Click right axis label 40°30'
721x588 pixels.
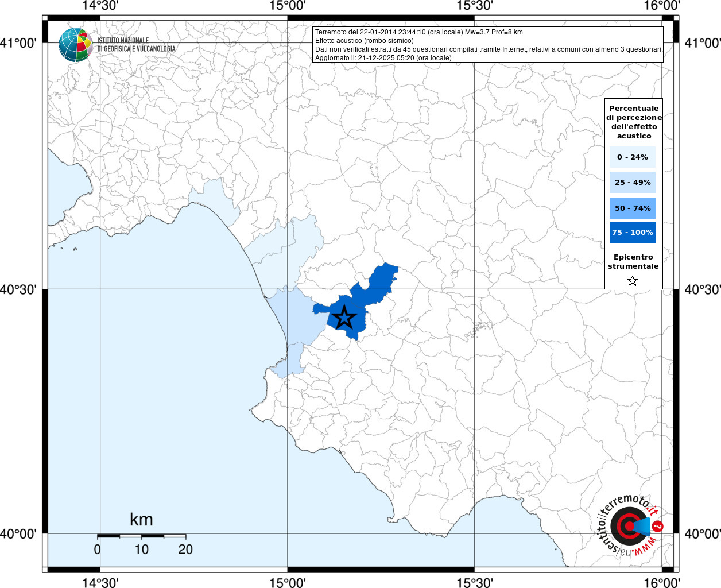(702, 289)
